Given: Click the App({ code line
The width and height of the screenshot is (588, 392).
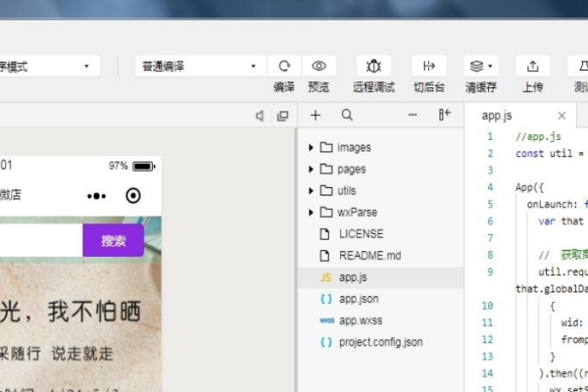Looking at the screenshot, I should [529, 187].
